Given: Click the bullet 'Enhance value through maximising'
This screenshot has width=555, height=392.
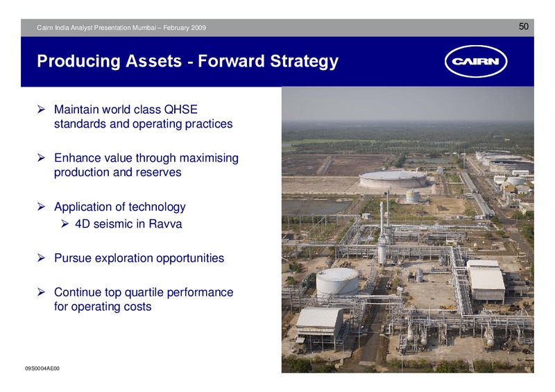Looking at the screenshot, I should click(146, 158).
